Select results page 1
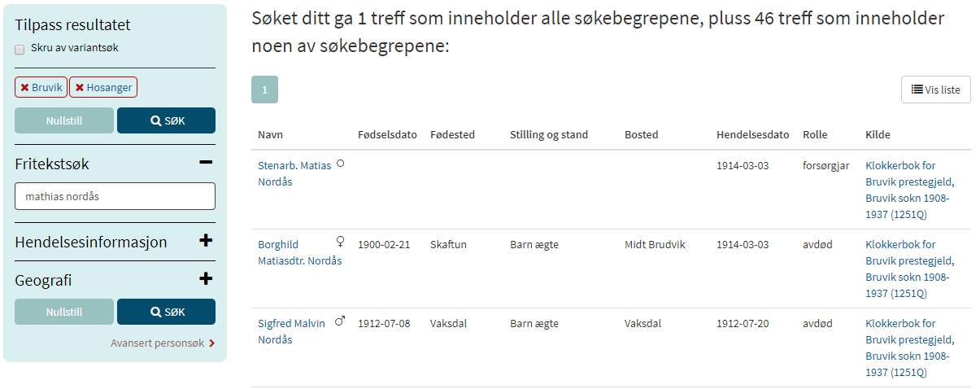This screenshot has height=389, width=980. 264,90
